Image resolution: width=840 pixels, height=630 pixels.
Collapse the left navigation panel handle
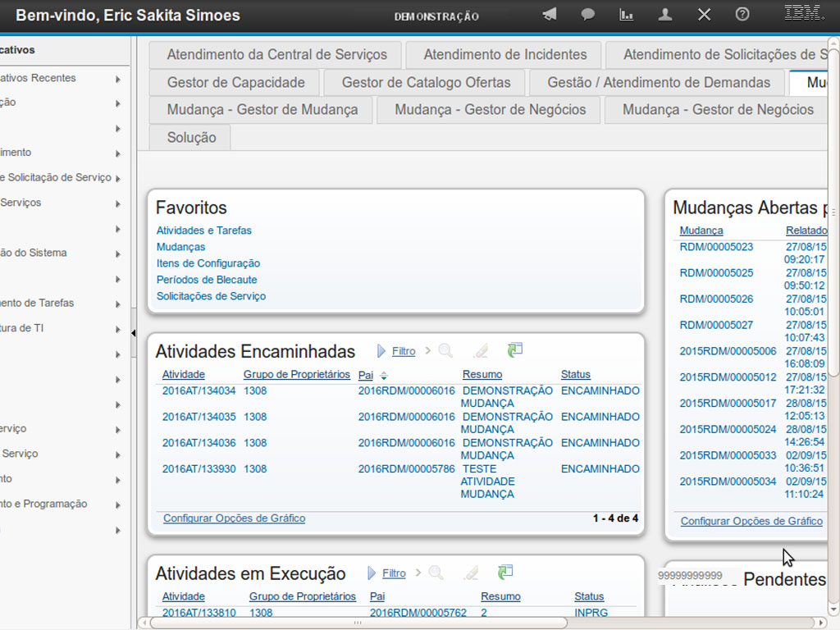(x=134, y=332)
